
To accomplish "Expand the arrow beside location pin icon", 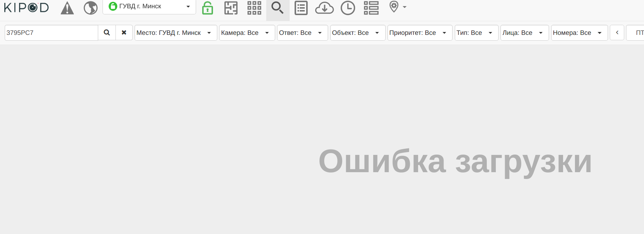I will click(x=404, y=7).
